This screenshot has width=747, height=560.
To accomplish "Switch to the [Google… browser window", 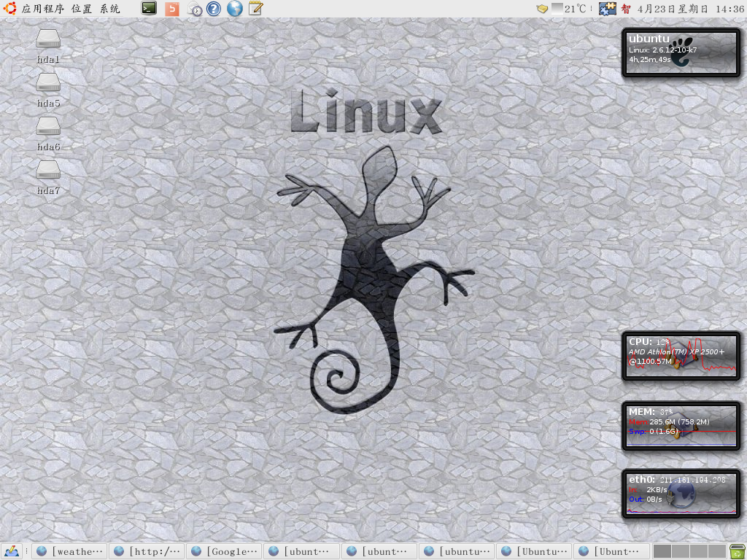I will point(225,551).
